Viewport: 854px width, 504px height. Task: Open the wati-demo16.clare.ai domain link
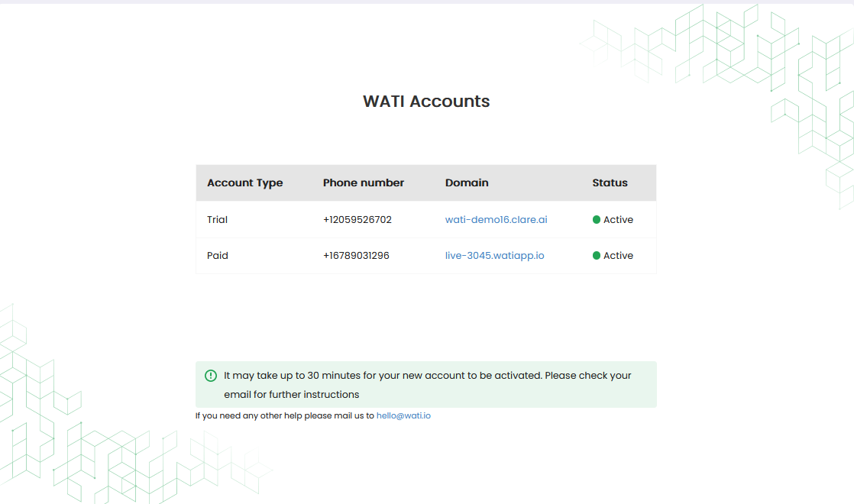coord(496,219)
